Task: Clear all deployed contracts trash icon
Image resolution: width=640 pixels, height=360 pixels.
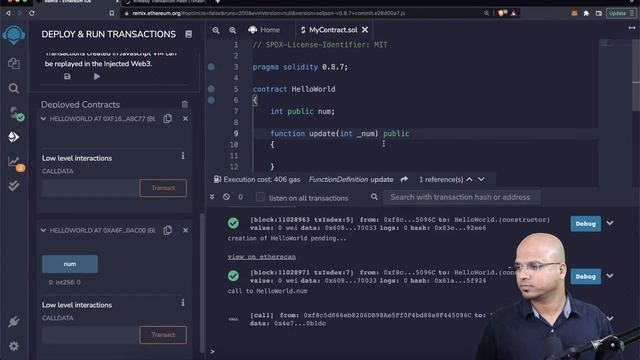Action: [x=185, y=104]
